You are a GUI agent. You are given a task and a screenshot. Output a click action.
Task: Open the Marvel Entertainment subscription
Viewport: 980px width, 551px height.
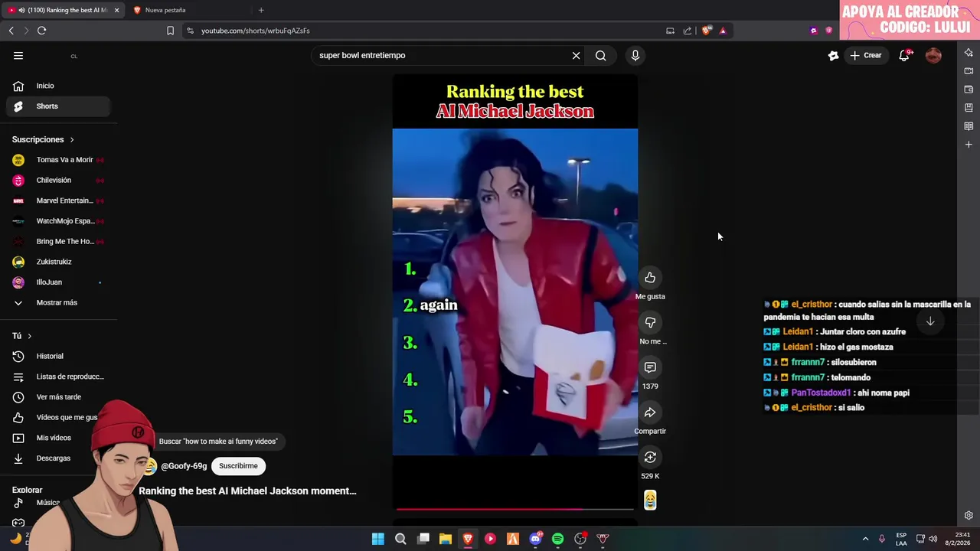(x=58, y=201)
